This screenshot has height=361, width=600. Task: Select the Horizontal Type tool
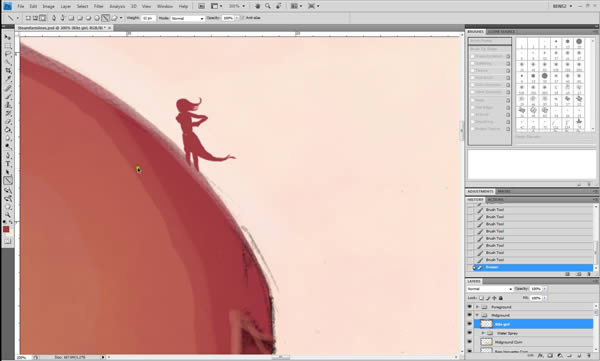[x=8, y=164]
